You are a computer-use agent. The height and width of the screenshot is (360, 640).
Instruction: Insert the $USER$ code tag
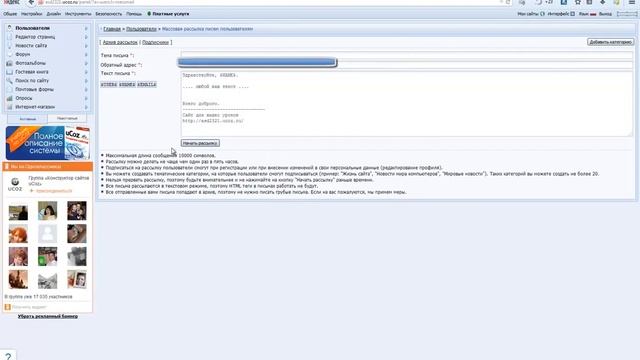pyautogui.click(x=109, y=85)
